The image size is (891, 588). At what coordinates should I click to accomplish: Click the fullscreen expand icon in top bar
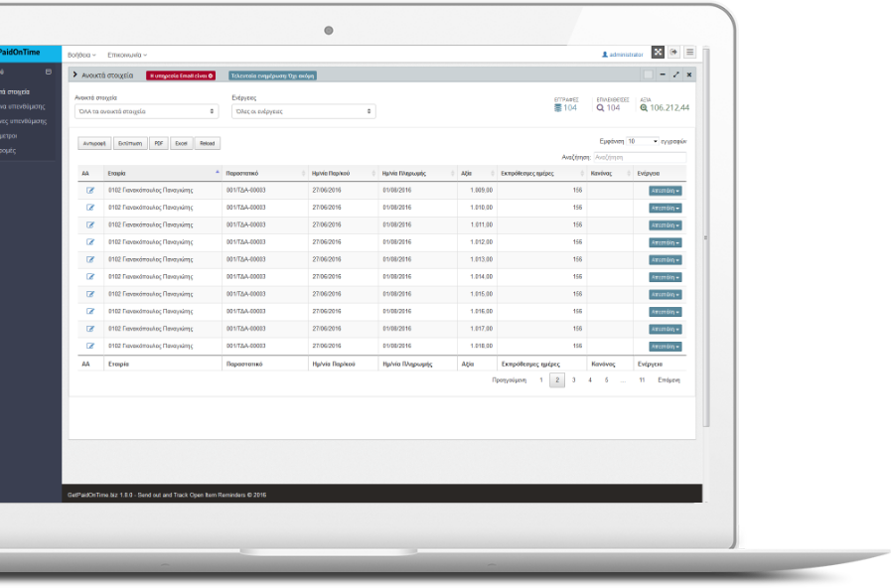658,53
